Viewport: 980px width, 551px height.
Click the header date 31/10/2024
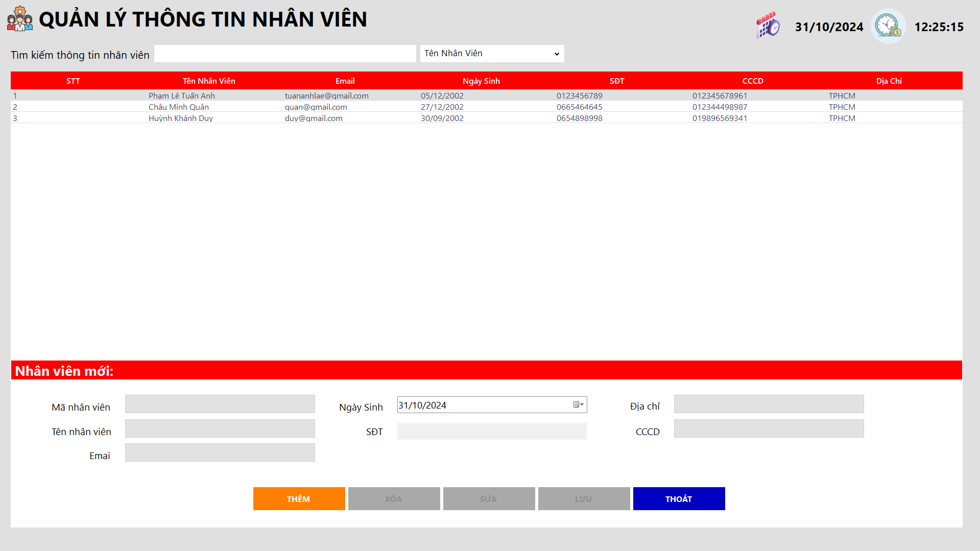click(x=829, y=27)
